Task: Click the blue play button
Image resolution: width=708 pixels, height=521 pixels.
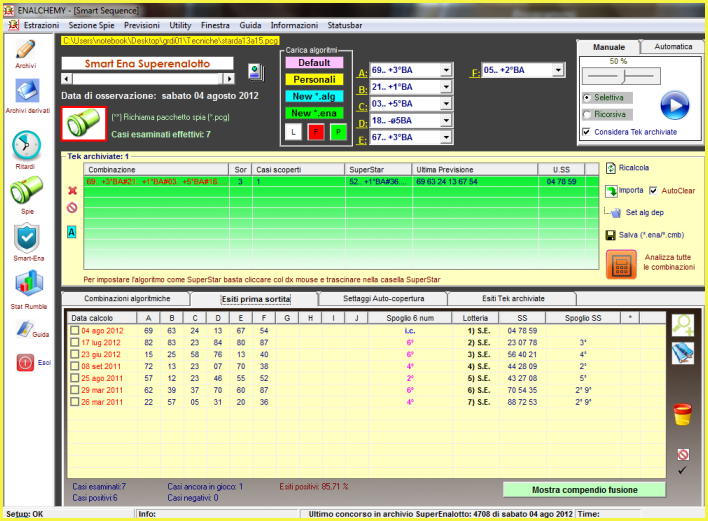Action: pyautogui.click(x=675, y=105)
